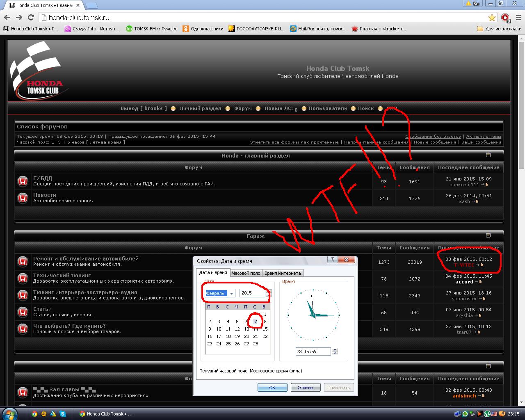Click the Skype icon in quick launch
525x420 pixels.
[x=63, y=414]
